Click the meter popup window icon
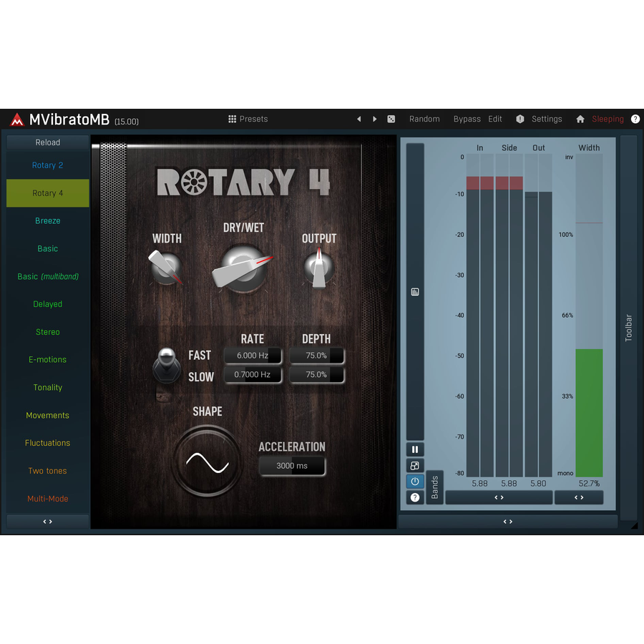 (415, 465)
